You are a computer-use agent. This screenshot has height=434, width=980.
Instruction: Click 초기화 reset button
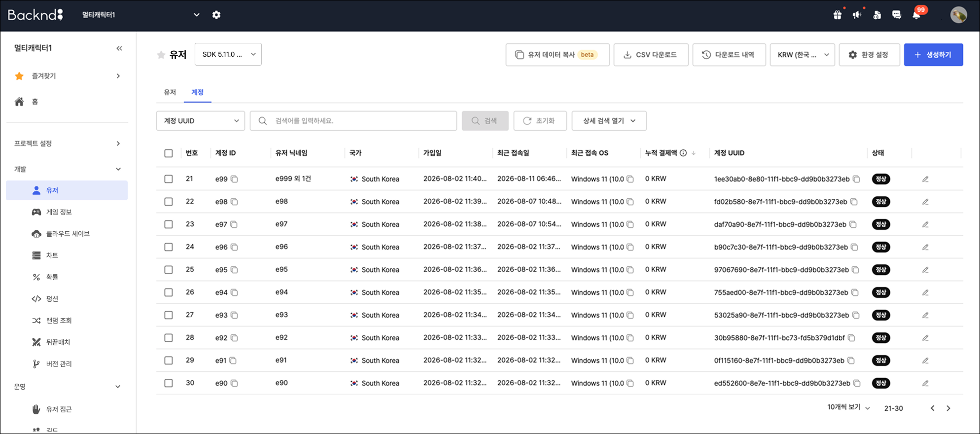coord(540,121)
